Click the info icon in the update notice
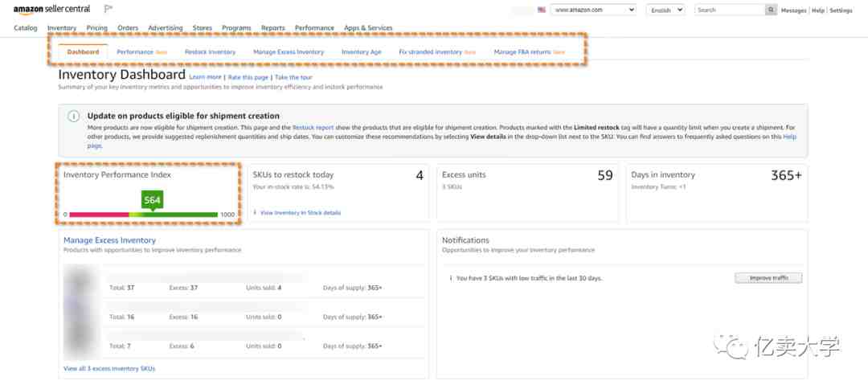Viewport: 868px width, 385px height. coord(73,117)
